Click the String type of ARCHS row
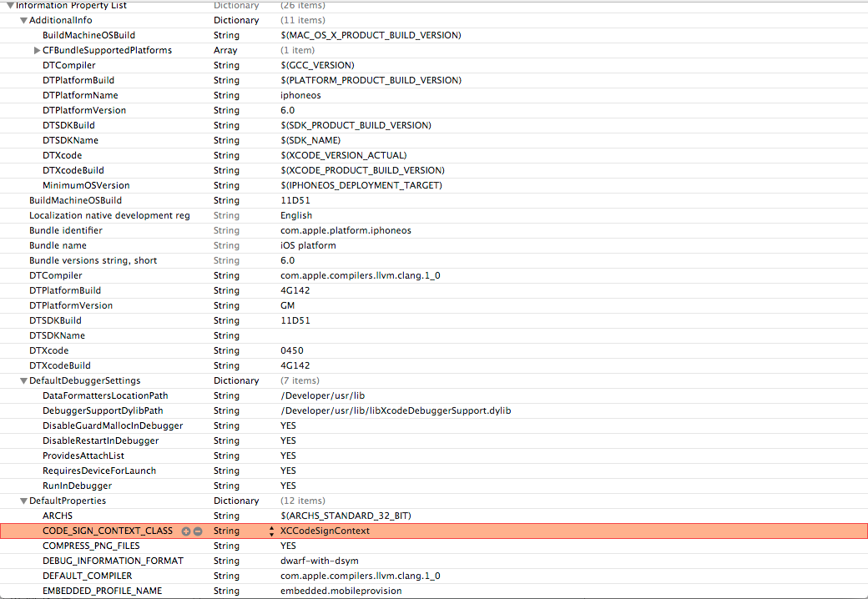The width and height of the screenshot is (868, 599). coord(226,516)
